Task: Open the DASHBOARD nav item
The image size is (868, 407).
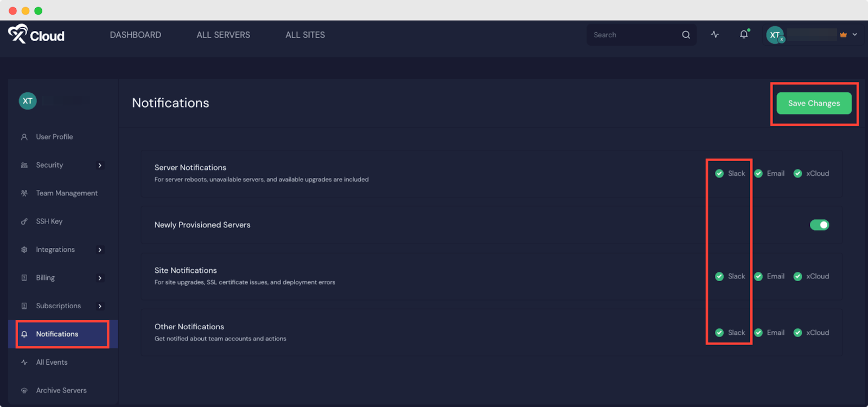Action: 135,35
